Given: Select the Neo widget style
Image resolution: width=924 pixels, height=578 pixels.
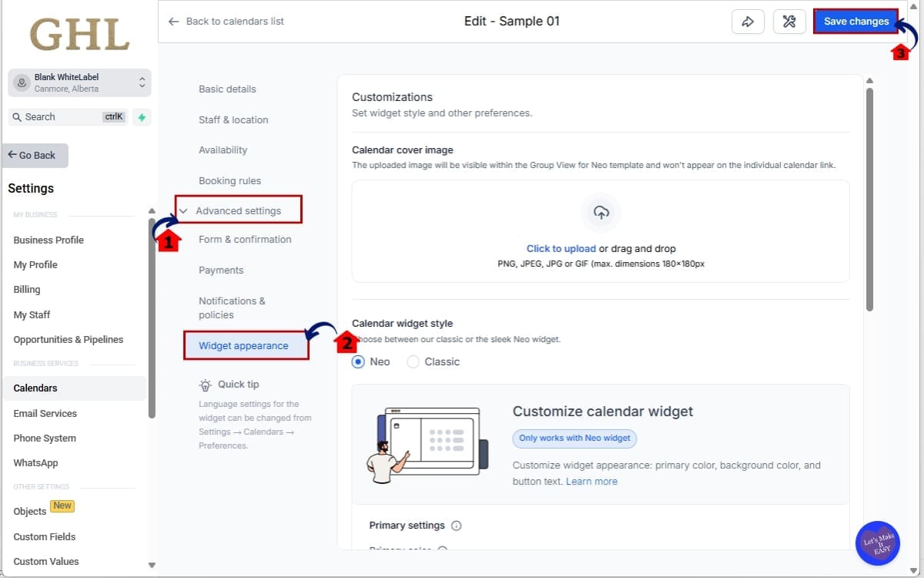Looking at the screenshot, I should click(359, 361).
